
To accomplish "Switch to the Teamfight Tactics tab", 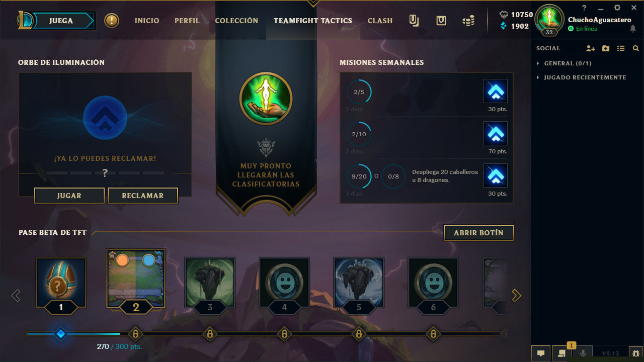I will pyautogui.click(x=313, y=21).
